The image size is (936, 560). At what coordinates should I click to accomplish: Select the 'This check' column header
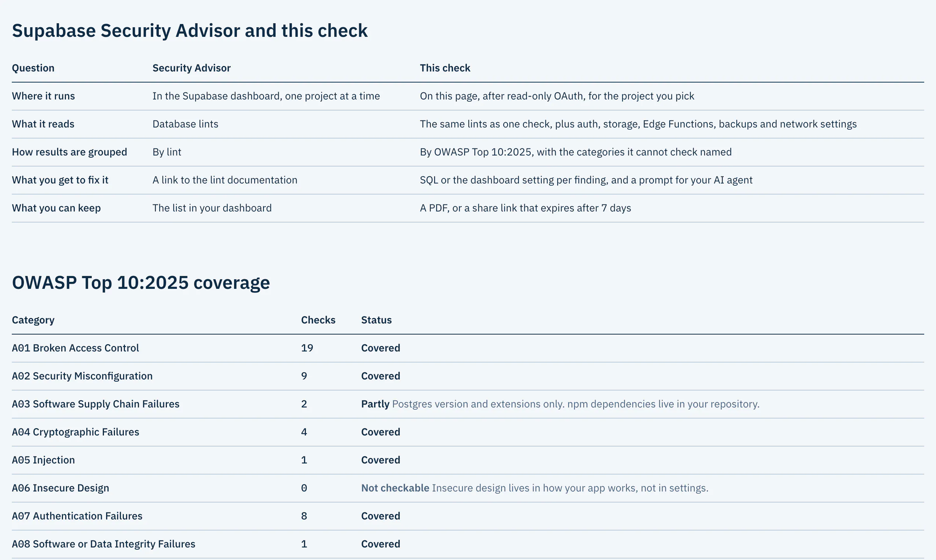pyautogui.click(x=445, y=68)
